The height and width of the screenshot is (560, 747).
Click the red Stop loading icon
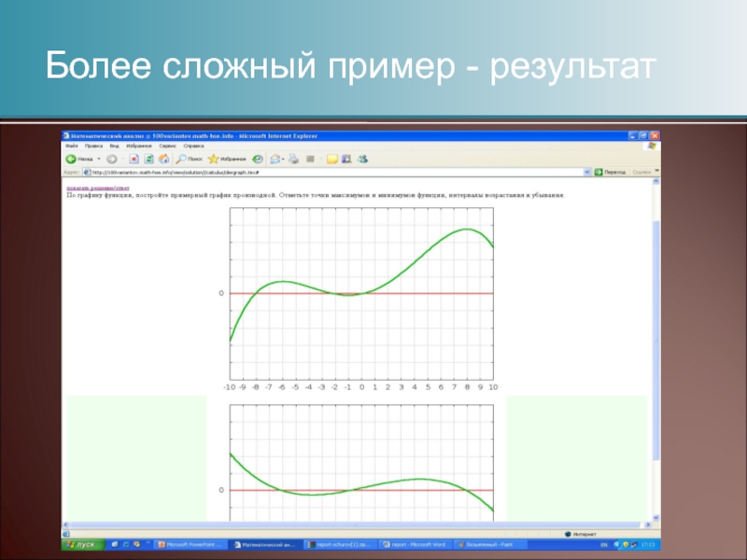point(134,159)
